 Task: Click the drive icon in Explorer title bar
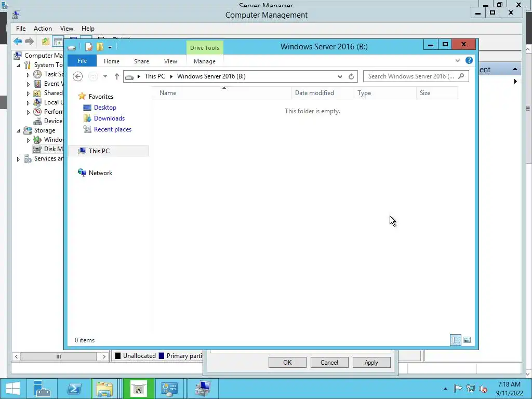pyautogui.click(x=72, y=47)
